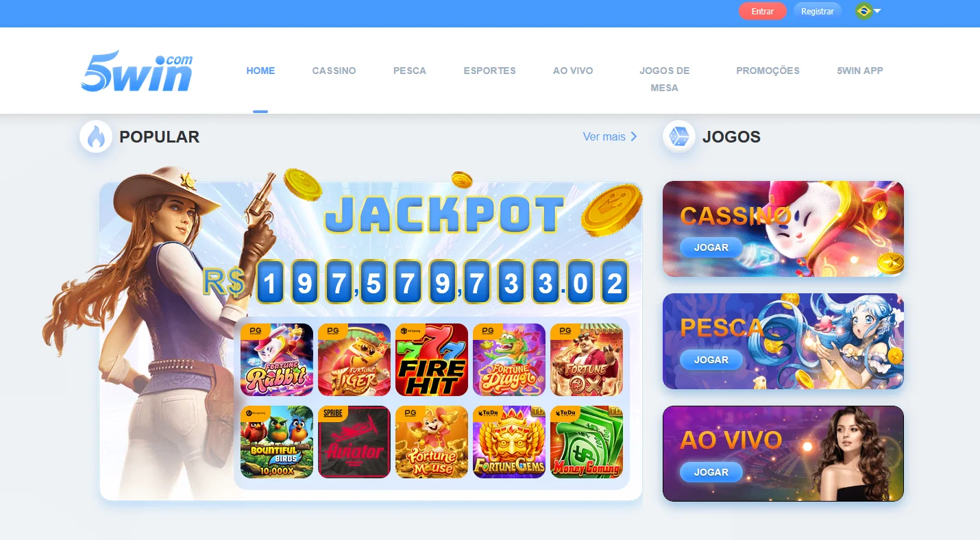Open the Bountiful Birds game icon
The image size is (980, 540).
pyautogui.click(x=277, y=442)
